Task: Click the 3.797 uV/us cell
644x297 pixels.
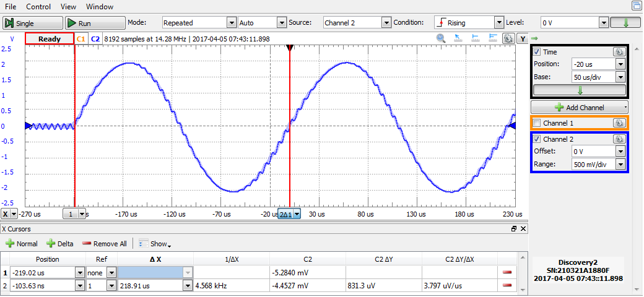Action: pyautogui.click(x=459, y=285)
